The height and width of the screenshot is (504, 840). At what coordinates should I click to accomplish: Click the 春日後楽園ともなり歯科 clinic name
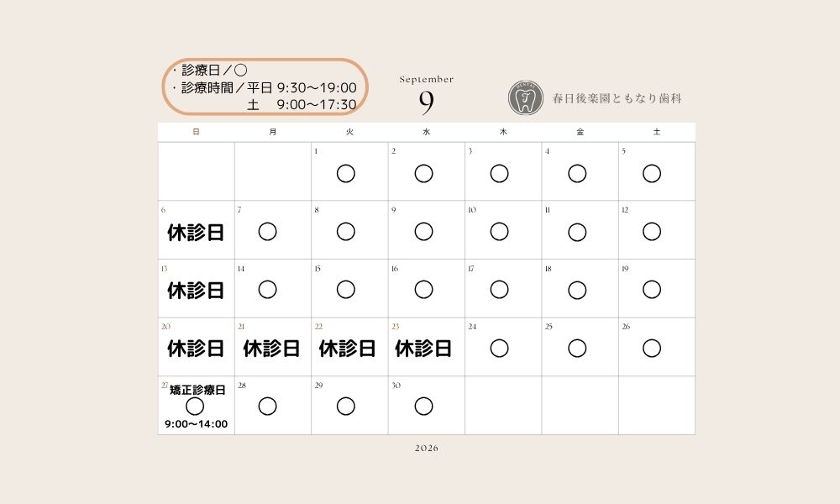click(617, 98)
